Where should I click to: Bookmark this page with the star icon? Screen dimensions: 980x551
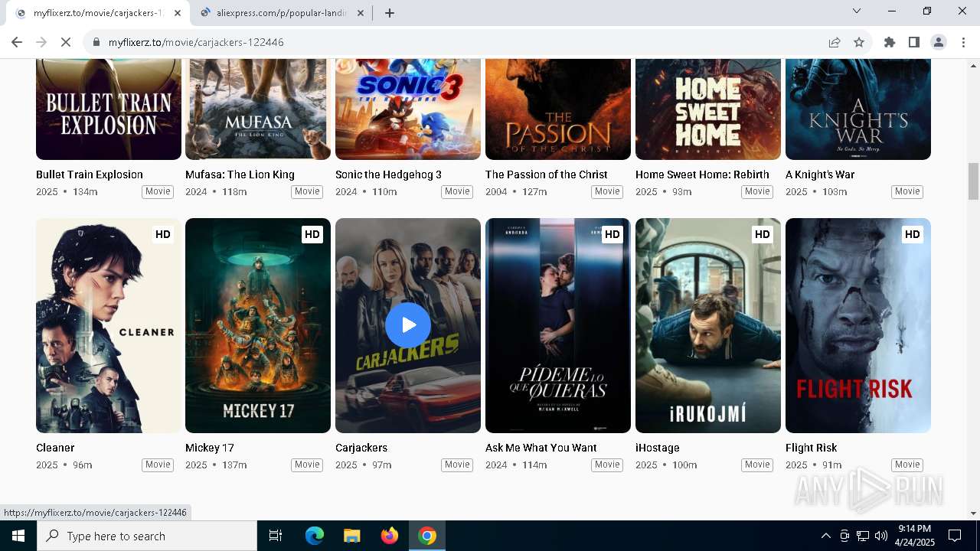[859, 42]
